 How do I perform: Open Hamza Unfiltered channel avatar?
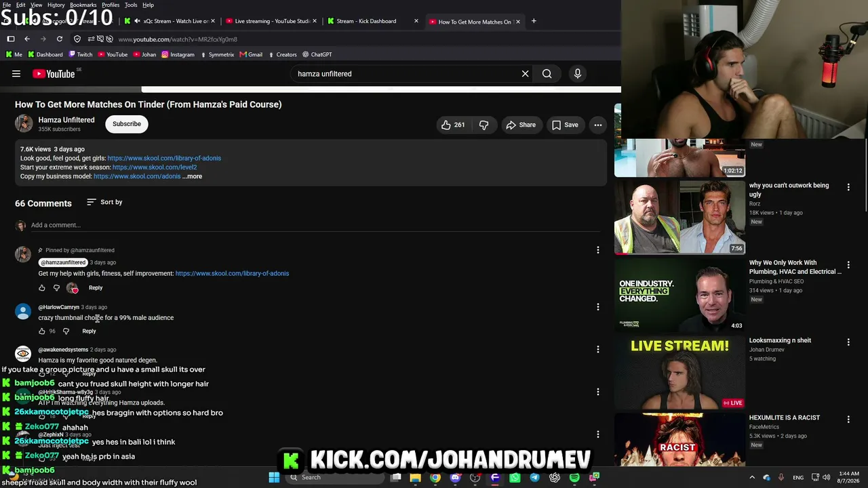(x=24, y=123)
